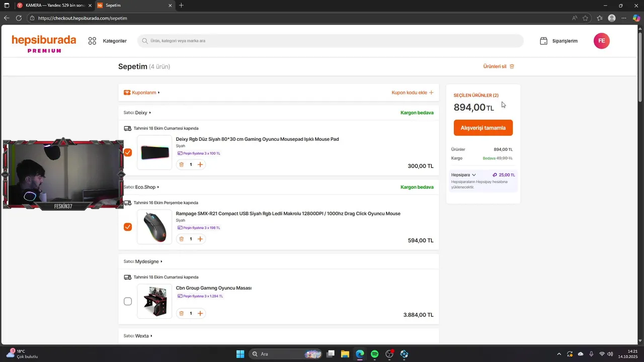This screenshot has width=644, height=362.
Task: Click the plus icon beside Kupon kodu ekle
Action: tap(431, 93)
